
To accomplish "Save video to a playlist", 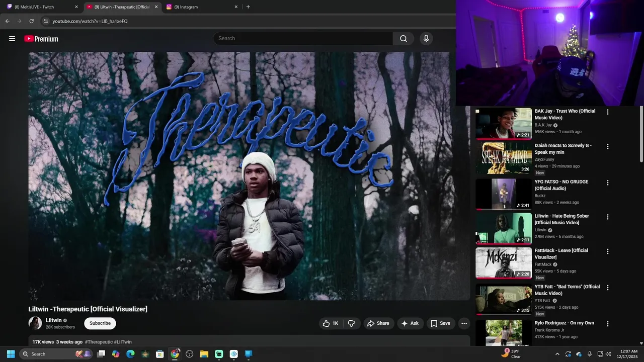I will 440,323.
